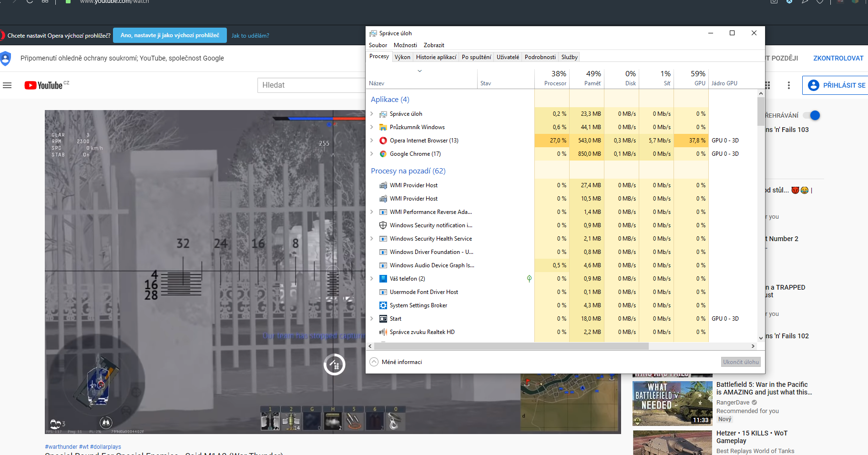868x455 pixels.
Task: Open the Možnosti menu
Action: [x=405, y=45]
